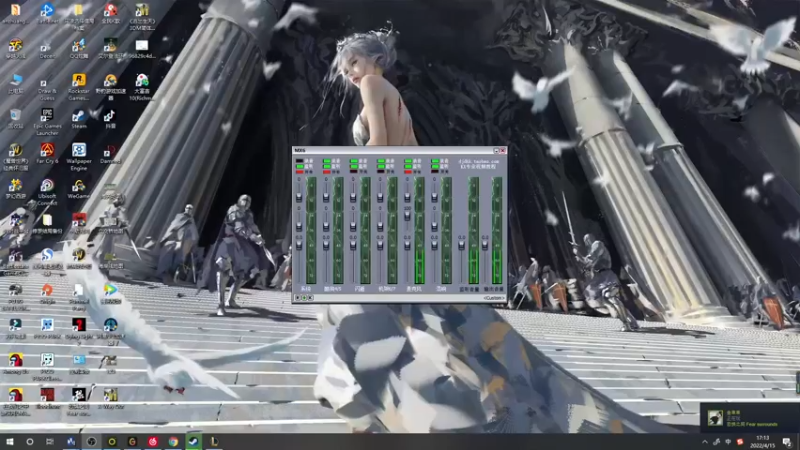Click third small icon in mixer footer

click(310, 298)
